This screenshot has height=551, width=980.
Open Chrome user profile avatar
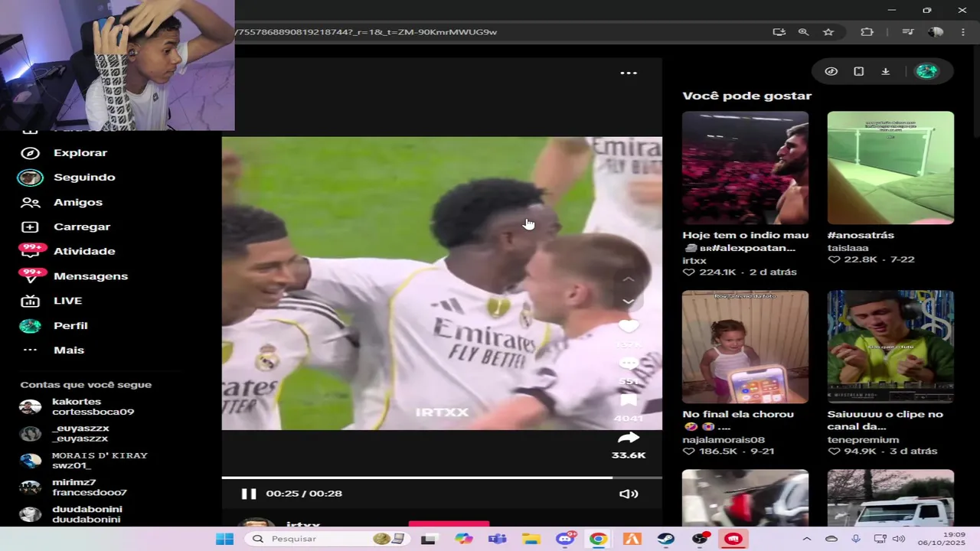click(936, 32)
